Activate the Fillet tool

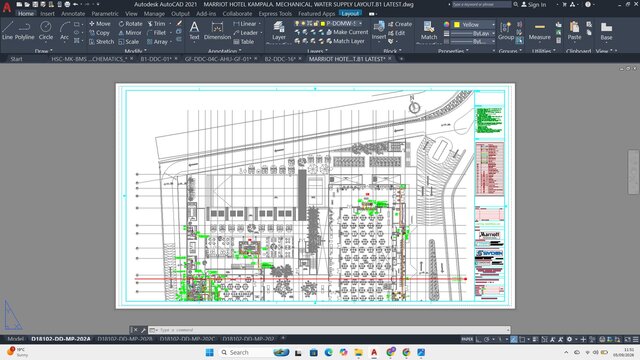156,33
